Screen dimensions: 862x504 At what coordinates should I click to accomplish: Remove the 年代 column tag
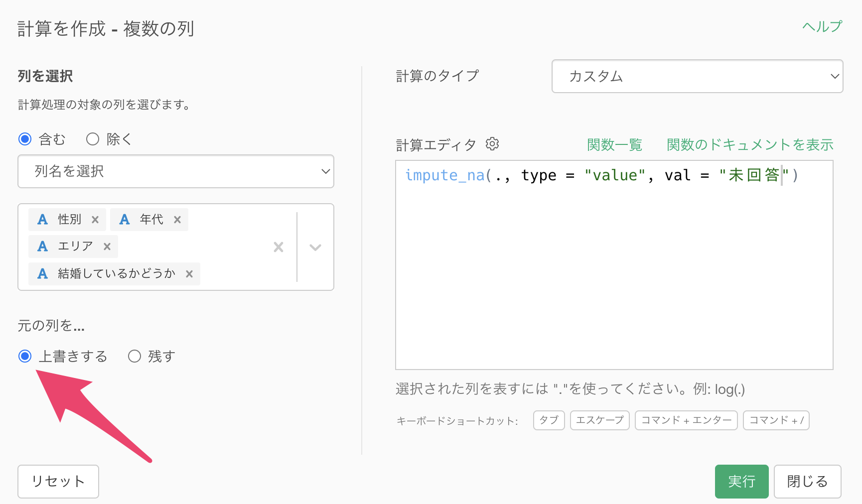[x=177, y=220]
